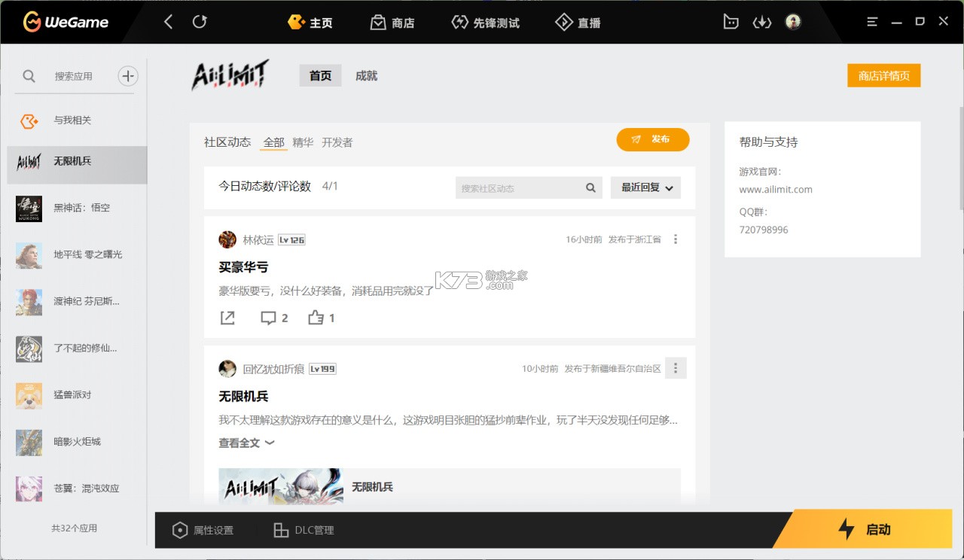Open DLC管理 management
The width and height of the screenshot is (964, 560).
[x=304, y=530]
